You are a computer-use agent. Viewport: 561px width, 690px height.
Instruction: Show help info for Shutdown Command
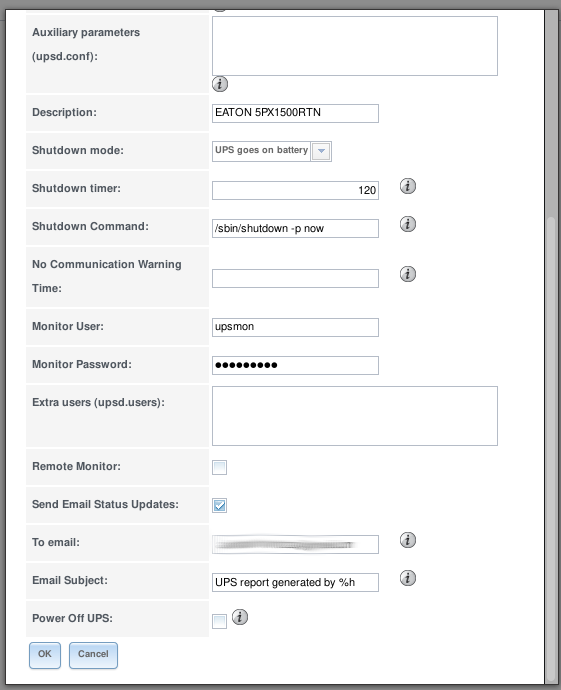(x=408, y=224)
